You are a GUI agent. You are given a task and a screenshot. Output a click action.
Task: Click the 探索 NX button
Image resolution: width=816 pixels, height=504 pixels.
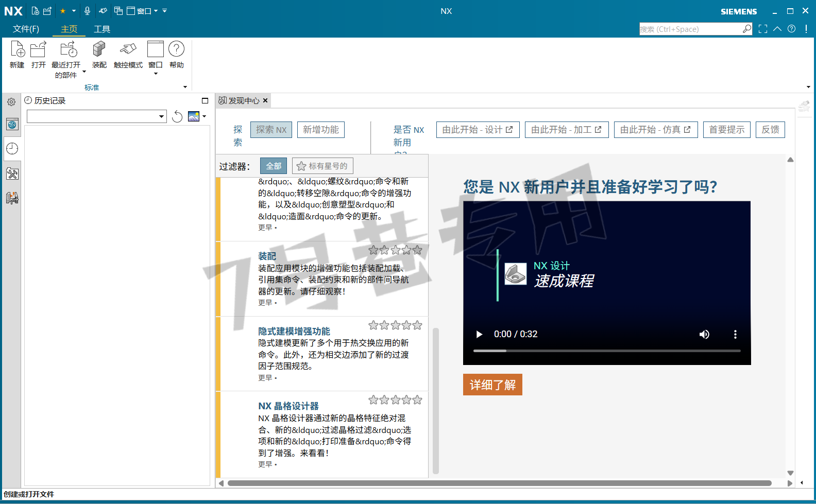click(271, 130)
